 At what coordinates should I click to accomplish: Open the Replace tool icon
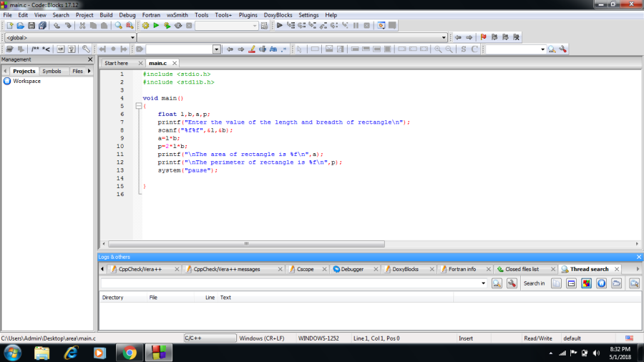pos(130,26)
